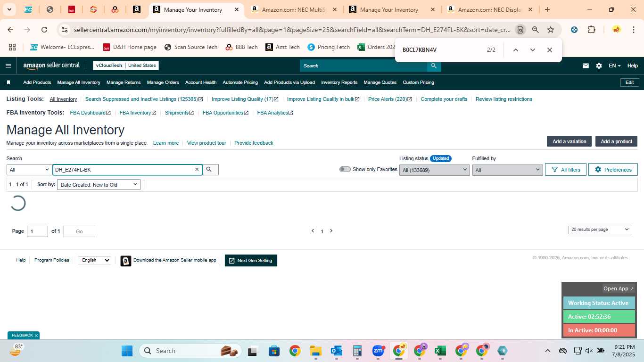Viewport: 644px width, 362px height.
Task: Open the Fulfilled by dropdown
Action: (x=507, y=170)
